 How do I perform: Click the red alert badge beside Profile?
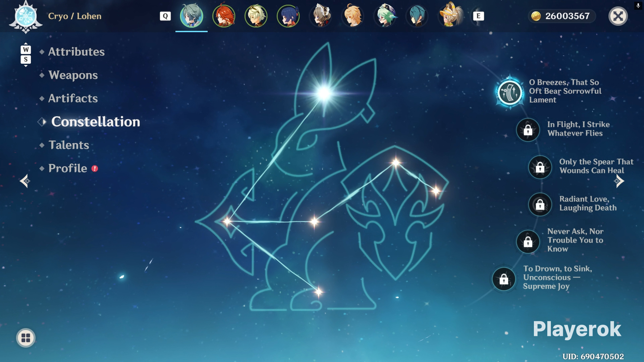click(95, 168)
